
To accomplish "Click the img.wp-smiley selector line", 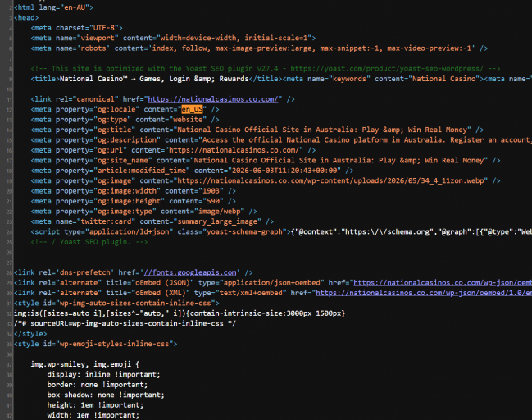I will click(x=85, y=364).
